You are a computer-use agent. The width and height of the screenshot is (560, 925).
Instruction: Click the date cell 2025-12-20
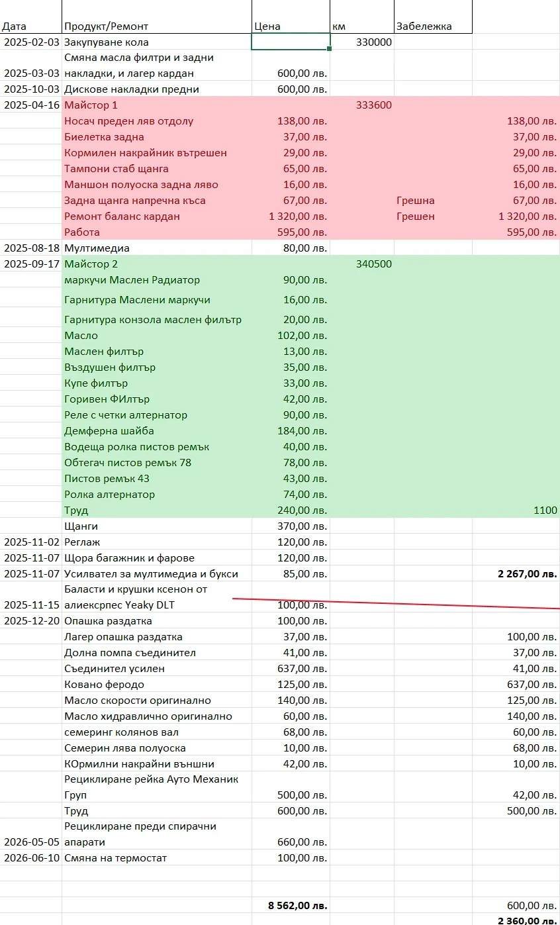pos(31,621)
